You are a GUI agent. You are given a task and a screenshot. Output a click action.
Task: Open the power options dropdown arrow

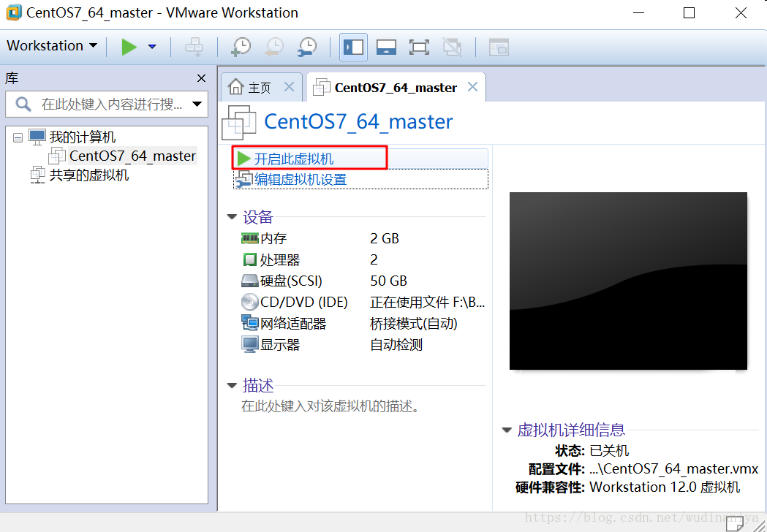point(152,47)
